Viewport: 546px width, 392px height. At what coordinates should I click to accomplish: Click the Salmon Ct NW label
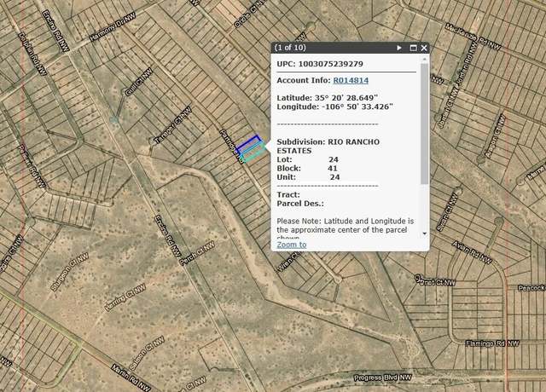147,354
